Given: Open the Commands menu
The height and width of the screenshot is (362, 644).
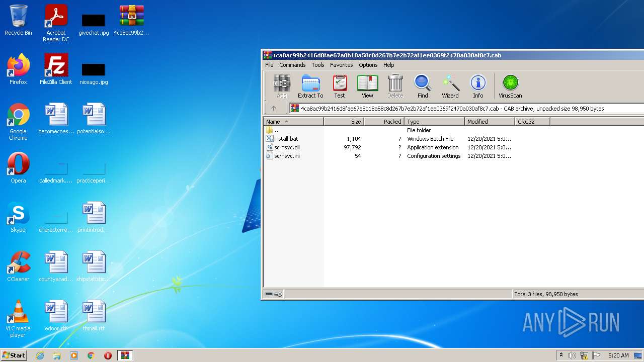Looking at the screenshot, I should click(292, 65).
